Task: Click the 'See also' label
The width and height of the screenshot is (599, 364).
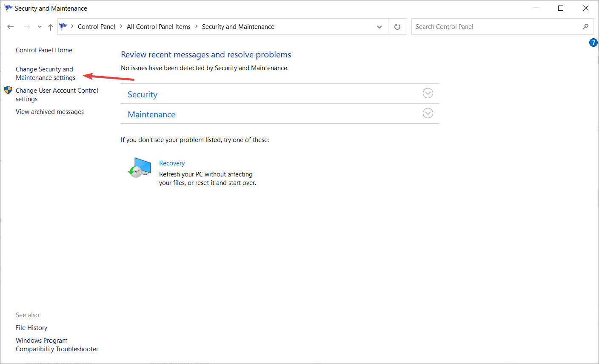Action: (x=27, y=315)
